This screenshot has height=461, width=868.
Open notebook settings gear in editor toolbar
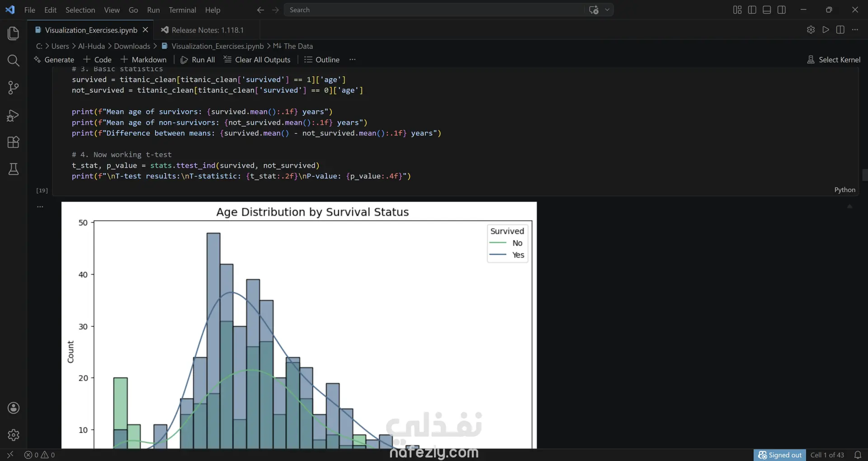(x=811, y=30)
